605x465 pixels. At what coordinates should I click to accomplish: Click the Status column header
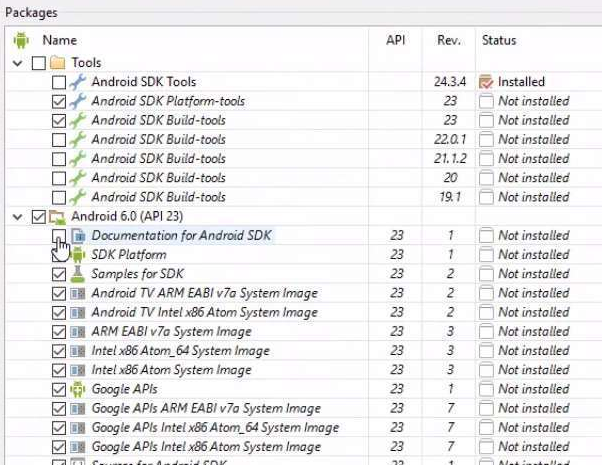point(499,41)
